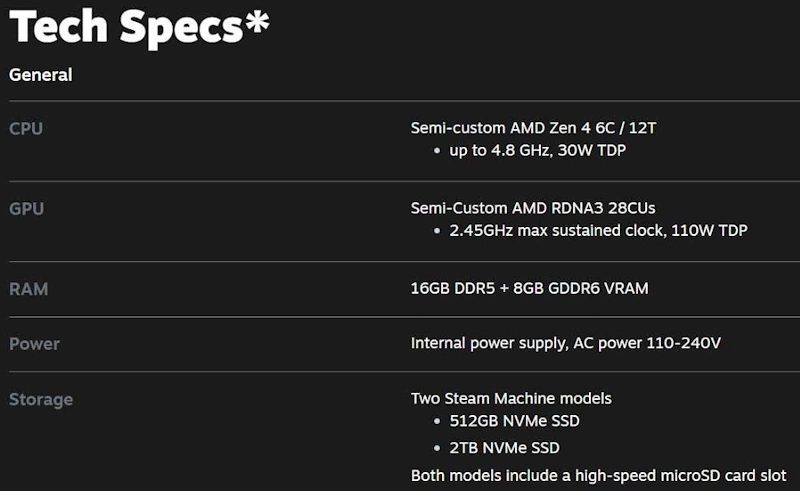Click the Storage row label

pos(41,400)
